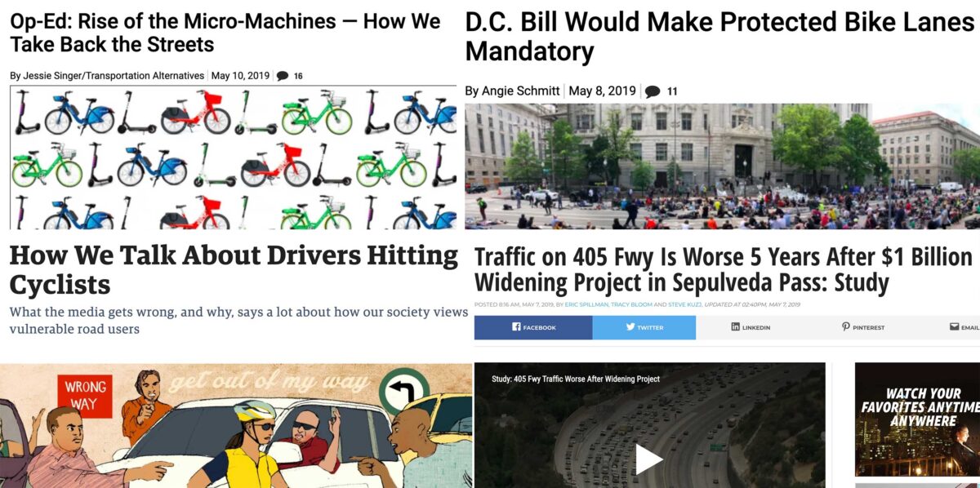This screenshot has height=488, width=980.
Task: Share the article by Email
Action: coord(964,327)
